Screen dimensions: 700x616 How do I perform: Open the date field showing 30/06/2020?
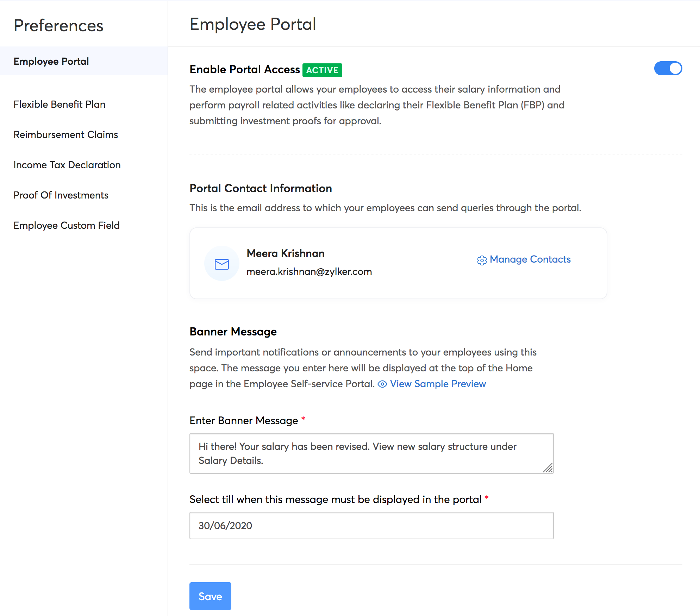point(371,525)
